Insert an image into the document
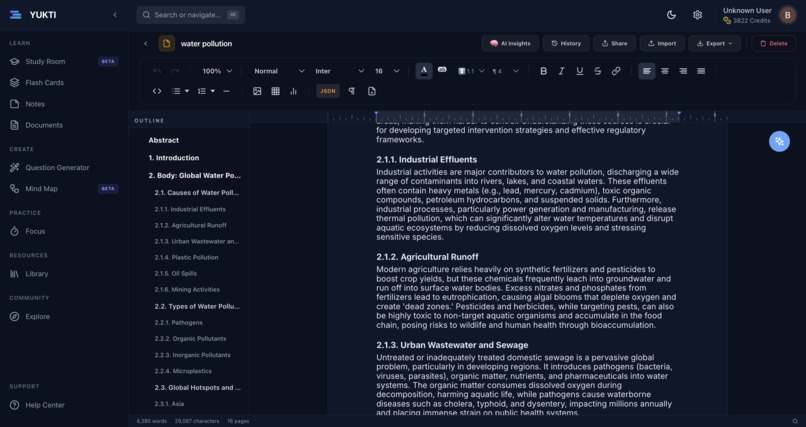 point(257,91)
